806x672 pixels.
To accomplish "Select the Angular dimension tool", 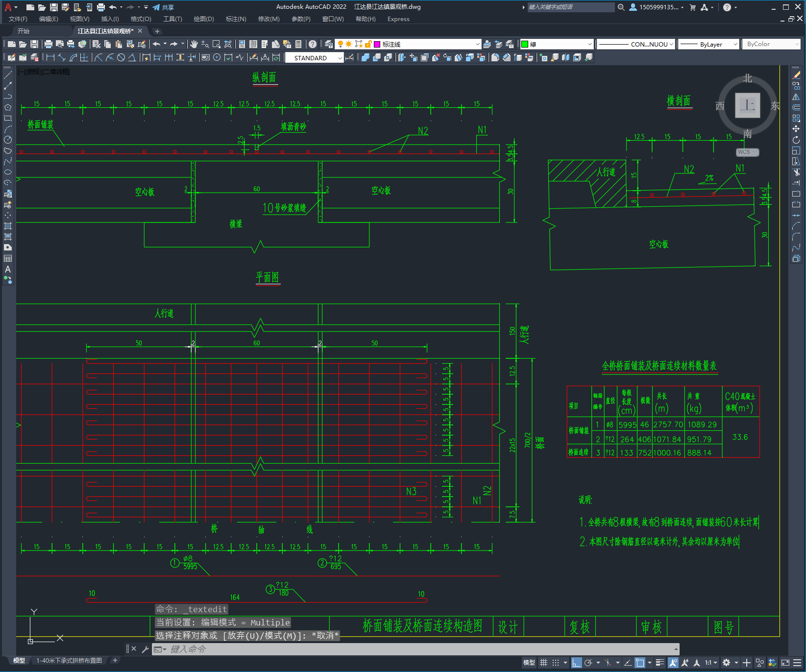I will (x=132, y=57).
